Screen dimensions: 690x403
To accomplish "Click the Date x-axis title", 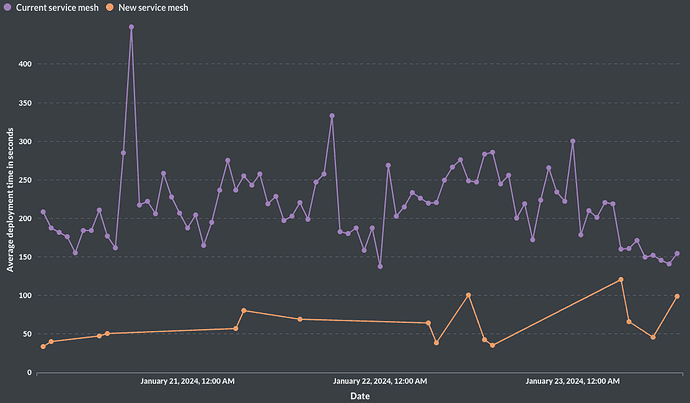I will point(360,396).
